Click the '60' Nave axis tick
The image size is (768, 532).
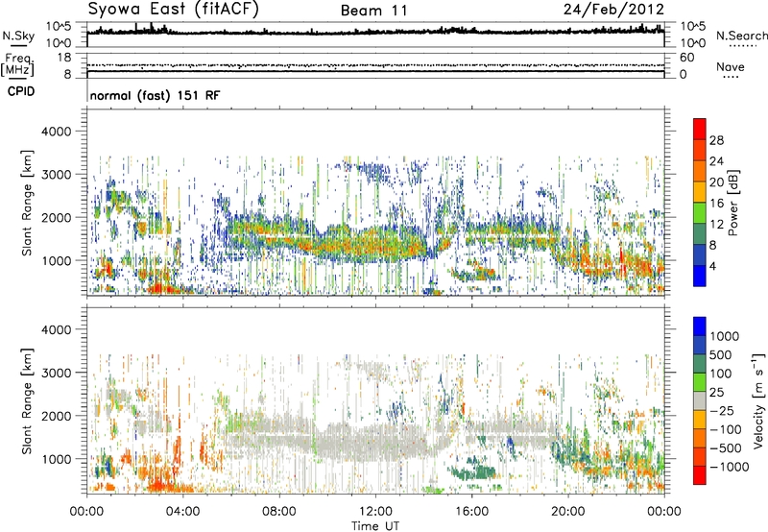coord(687,58)
